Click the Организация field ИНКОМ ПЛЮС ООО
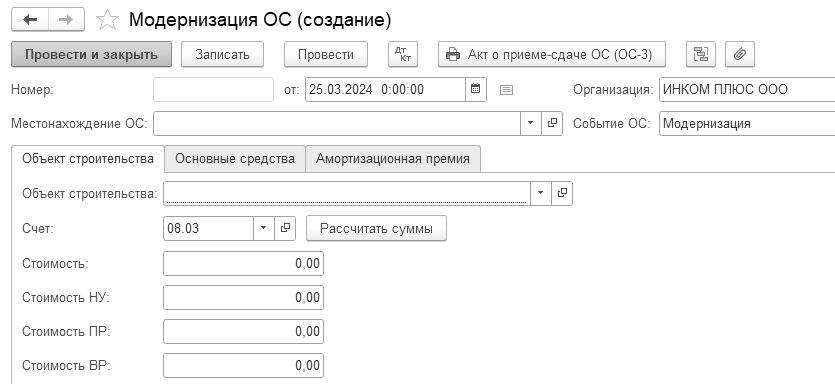 747,89
